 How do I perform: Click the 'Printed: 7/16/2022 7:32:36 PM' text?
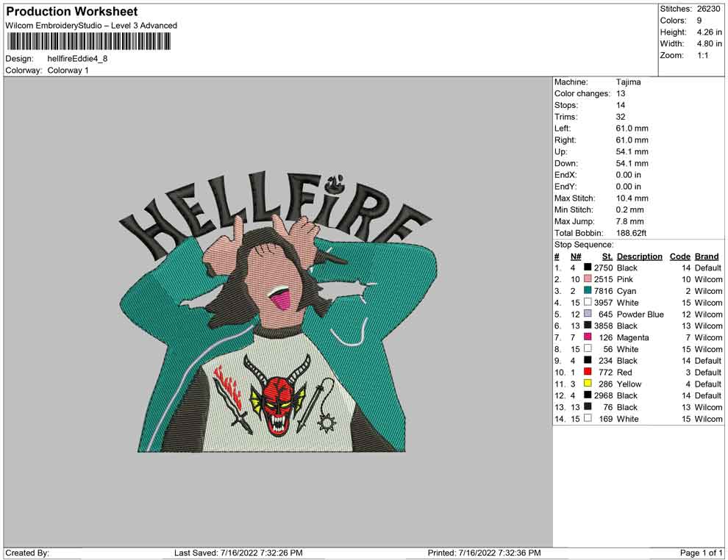485,553
